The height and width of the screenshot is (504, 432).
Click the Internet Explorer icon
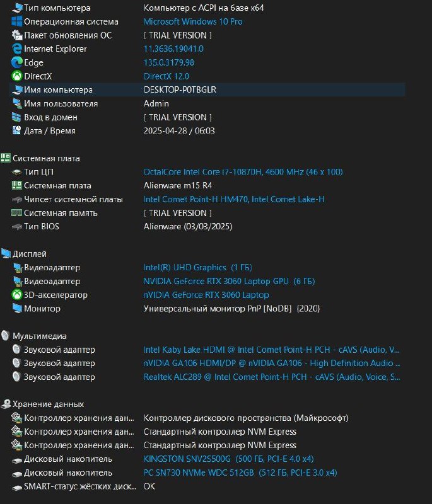tap(17, 49)
